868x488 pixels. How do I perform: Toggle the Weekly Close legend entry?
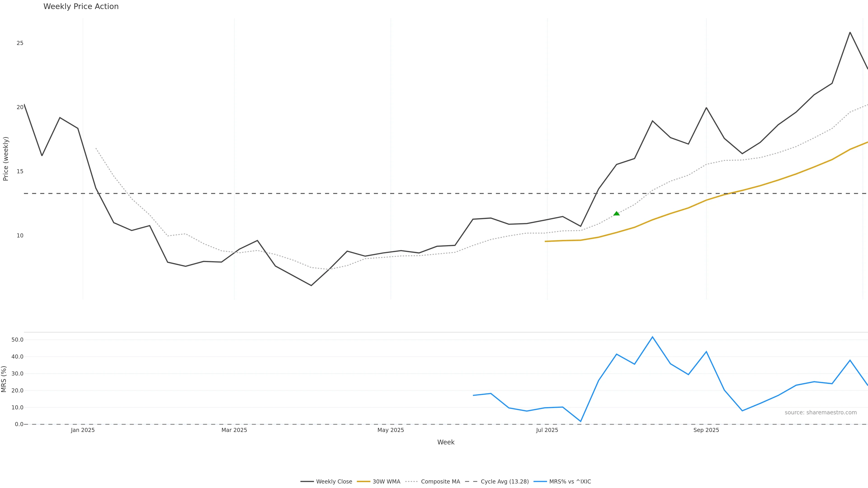[x=334, y=482]
